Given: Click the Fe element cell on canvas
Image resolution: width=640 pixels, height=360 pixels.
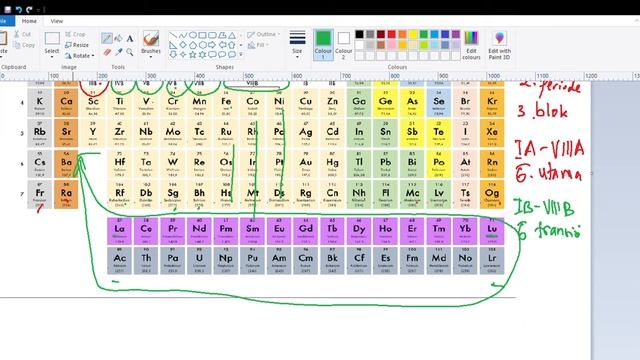Looking at the screenshot, I should coord(226,104).
